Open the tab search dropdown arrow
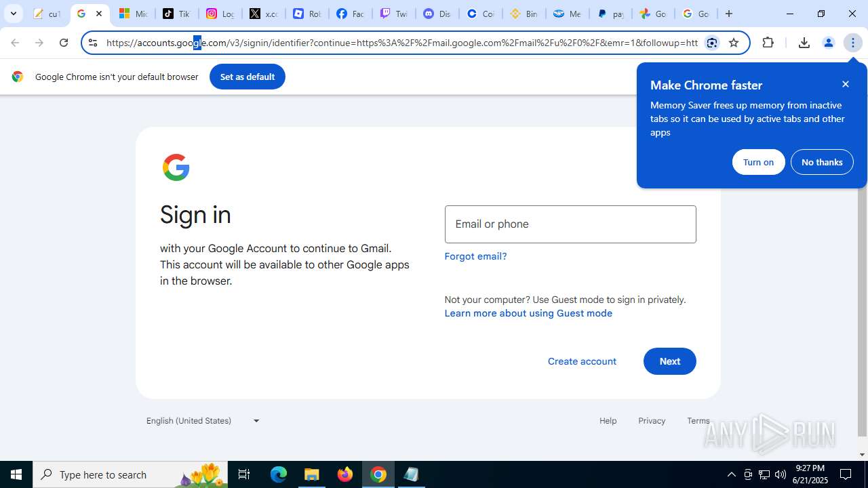The image size is (868, 488). click(x=14, y=14)
